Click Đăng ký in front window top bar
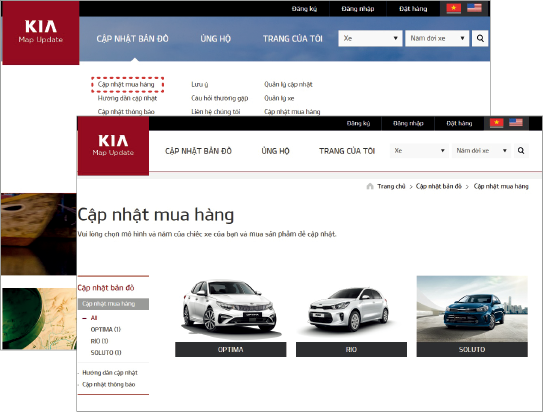The height and width of the screenshot is (412, 543). (358, 123)
